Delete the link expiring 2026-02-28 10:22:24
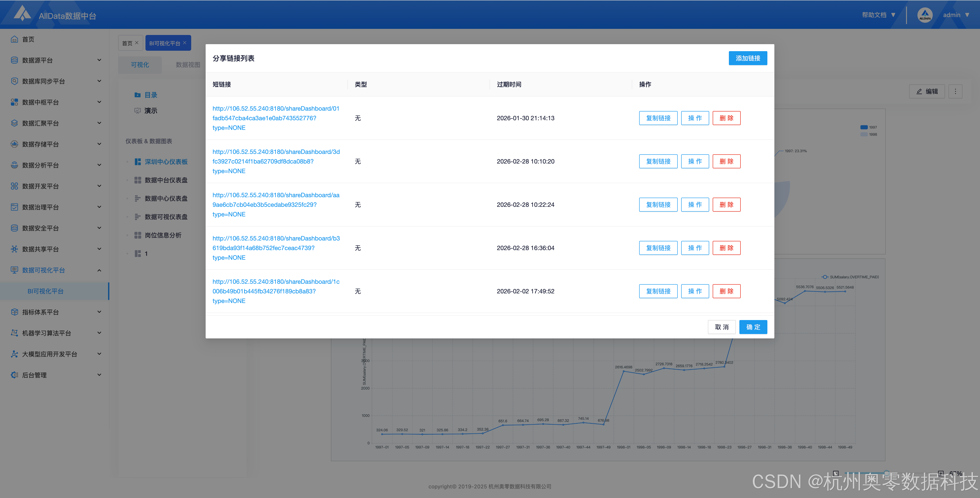This screenshot has width=980, height=498. click(726, 205)
